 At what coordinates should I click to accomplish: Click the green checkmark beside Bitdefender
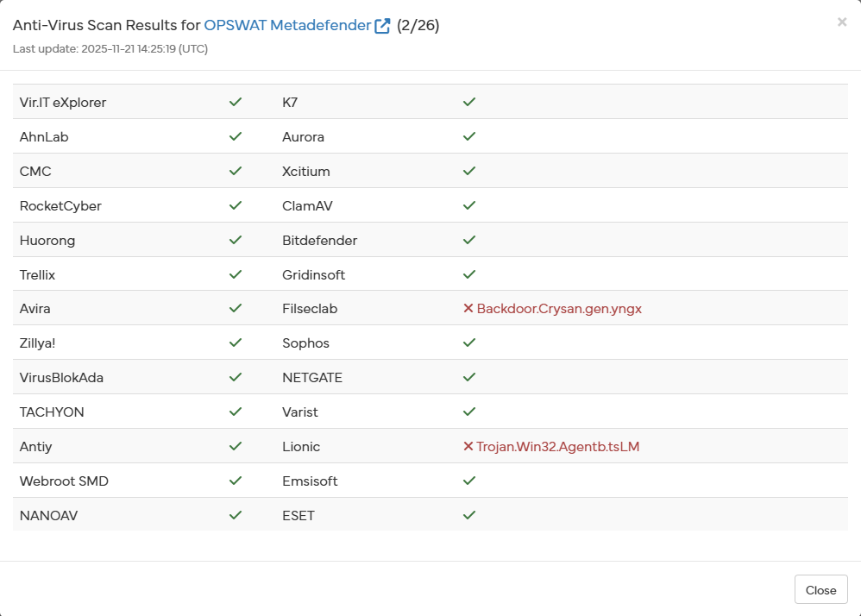[469, 240]
